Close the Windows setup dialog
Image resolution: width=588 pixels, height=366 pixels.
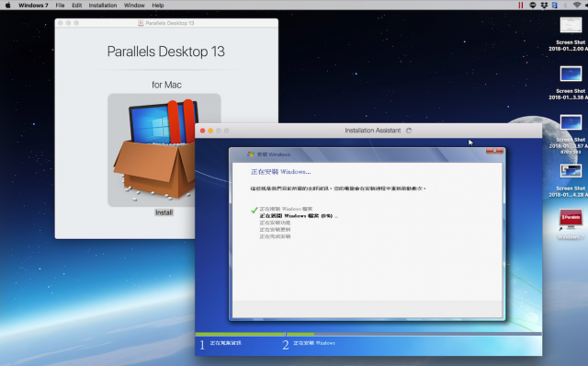(494, 151)
